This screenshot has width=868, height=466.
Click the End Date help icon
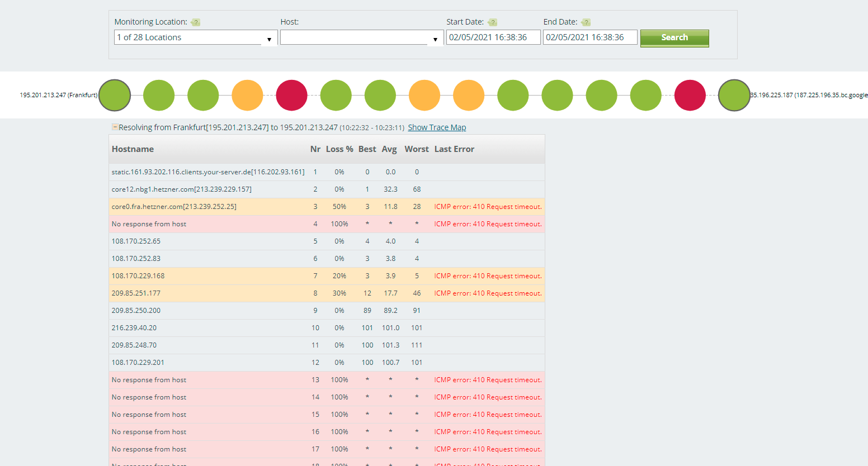coord(586,22)
